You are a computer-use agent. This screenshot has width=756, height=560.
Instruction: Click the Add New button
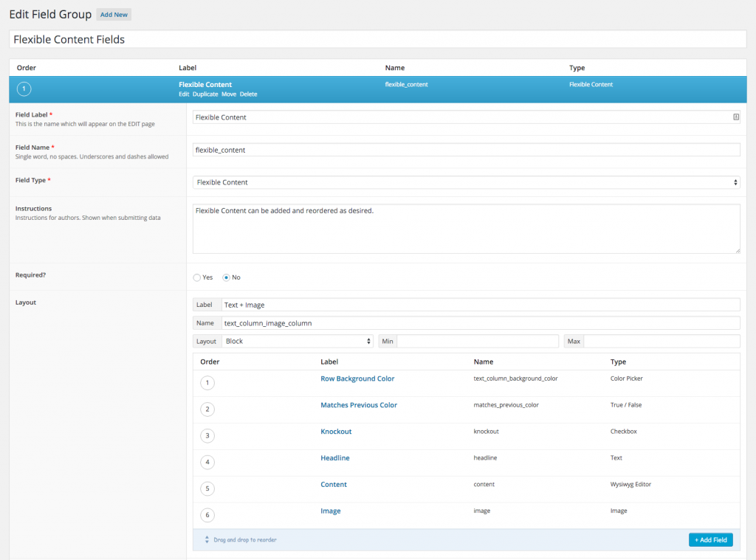114,15
